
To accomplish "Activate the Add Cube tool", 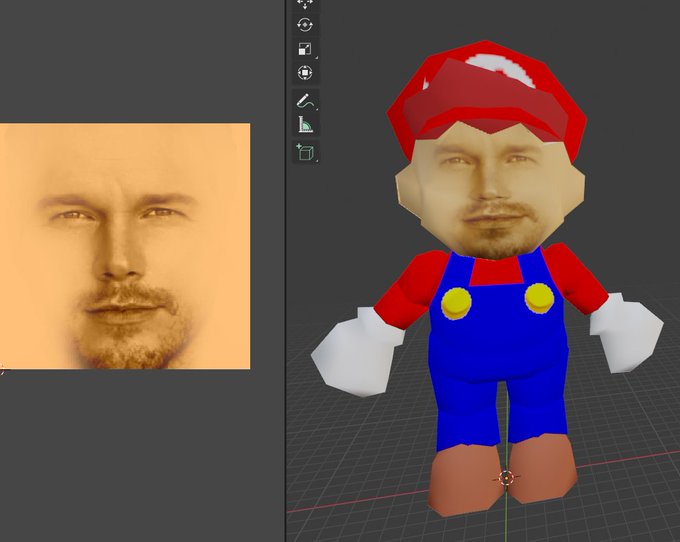I will [x=305, y=152].
